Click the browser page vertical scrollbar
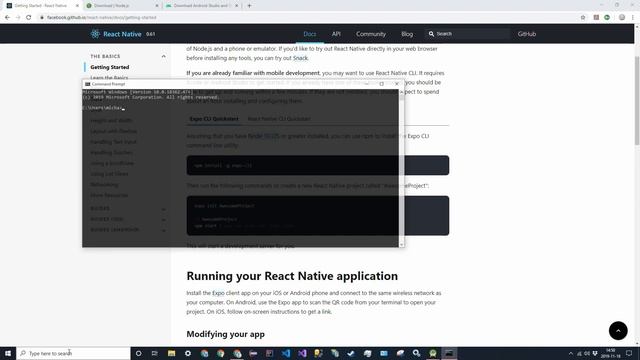 (x=637, y=100)
